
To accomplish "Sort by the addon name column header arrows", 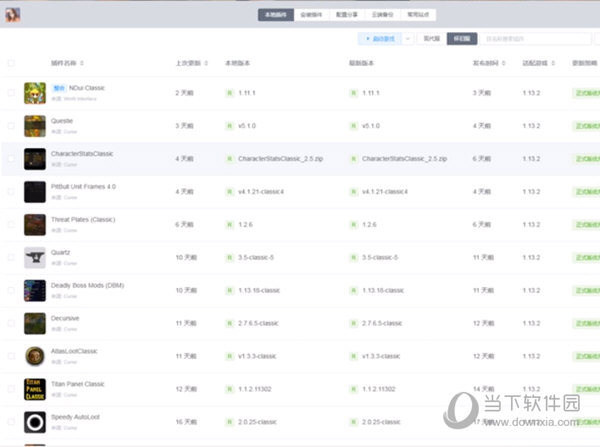I will pyautogui.click(x=82, y=63).
